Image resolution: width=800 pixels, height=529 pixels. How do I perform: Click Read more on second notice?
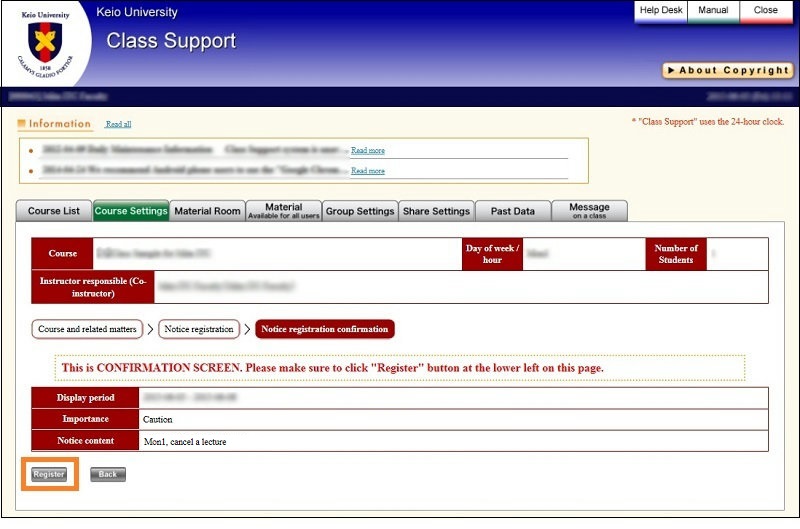click(x=367, y=171)
